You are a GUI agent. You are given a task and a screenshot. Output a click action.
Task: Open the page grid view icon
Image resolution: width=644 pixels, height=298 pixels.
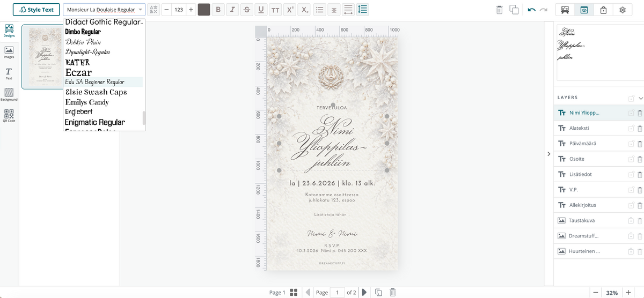(x=294, y=292)
